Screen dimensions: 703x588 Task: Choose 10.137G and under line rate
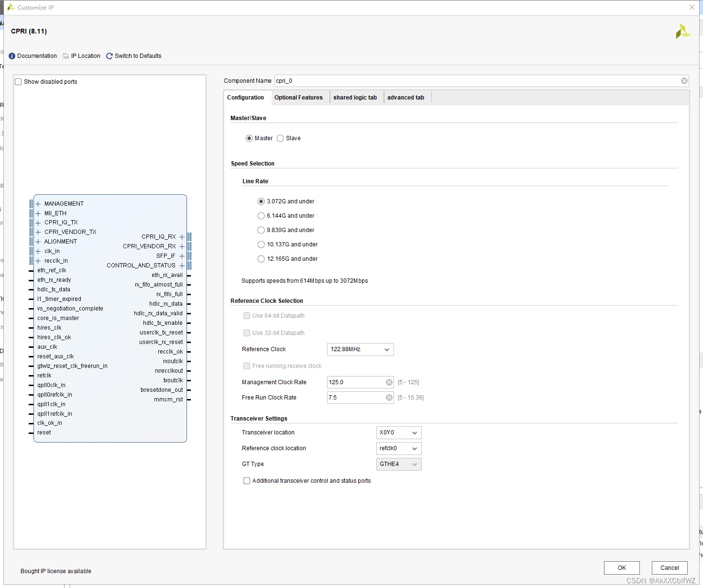[x=261, y=244]
